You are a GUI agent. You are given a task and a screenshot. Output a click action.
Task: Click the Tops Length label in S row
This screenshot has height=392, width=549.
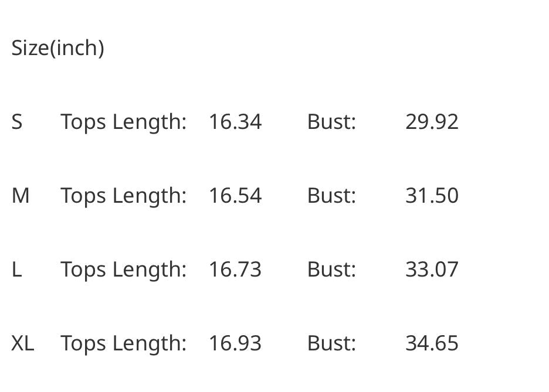click(123, 122)
